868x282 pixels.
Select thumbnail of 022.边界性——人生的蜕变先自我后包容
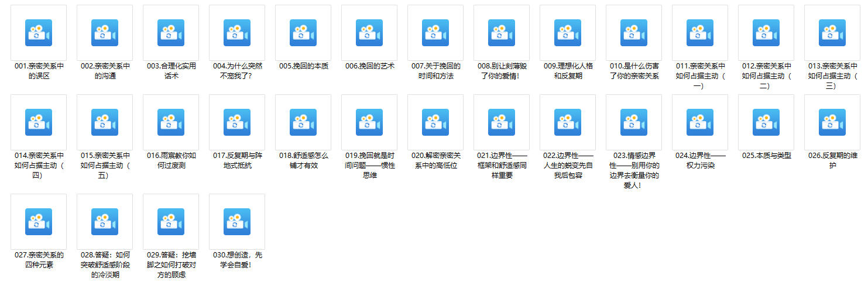click(x=568, y=122)
